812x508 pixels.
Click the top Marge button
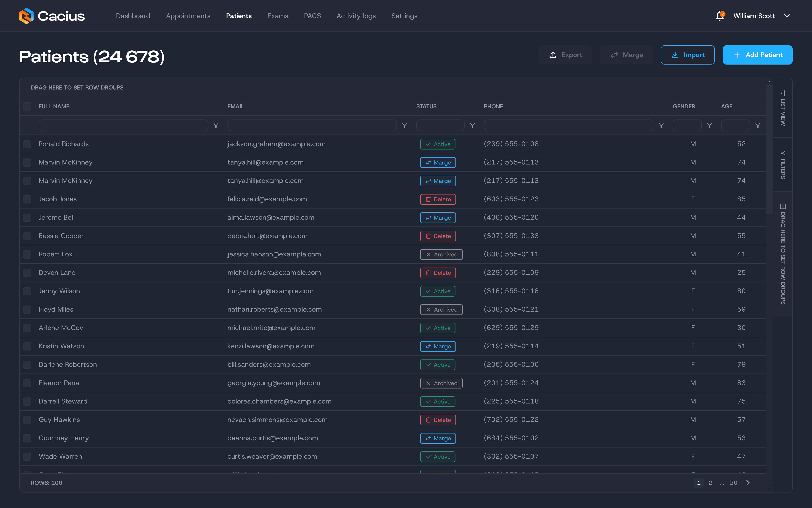(x=626, y=55)
